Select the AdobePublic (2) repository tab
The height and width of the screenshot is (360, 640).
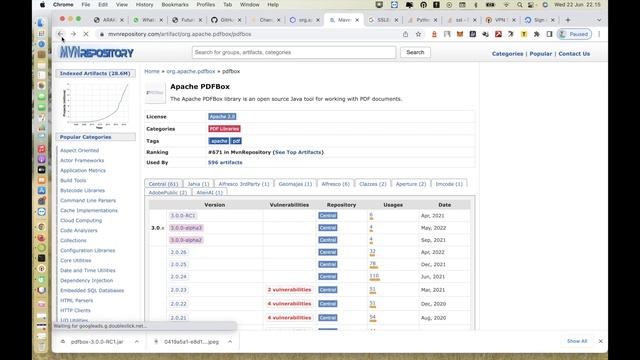coord(168,192)
